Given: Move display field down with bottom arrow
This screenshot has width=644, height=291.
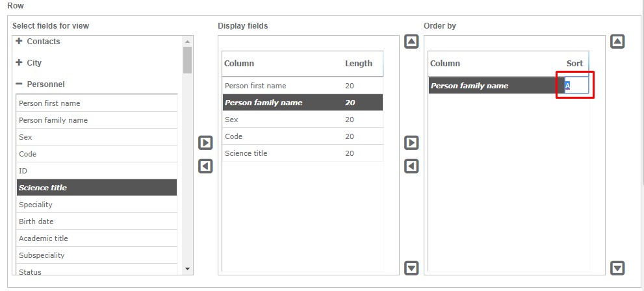Looking at the screenshot, I should (411, 268).
